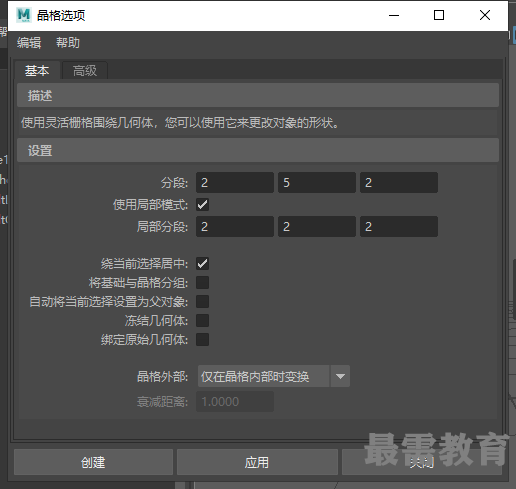This screenshot has width=516, height=489.
Task: Open the 晶格外部 dropdown
Action: click(274, 376)
